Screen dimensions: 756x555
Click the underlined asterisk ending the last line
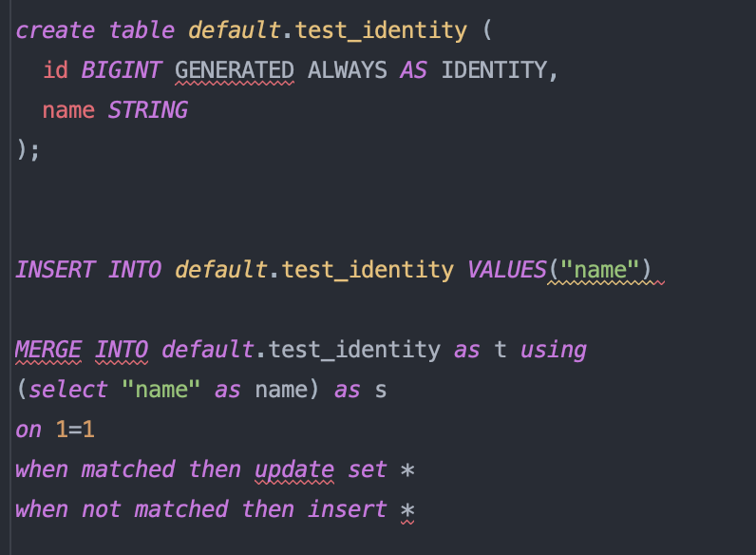point(407,511)
